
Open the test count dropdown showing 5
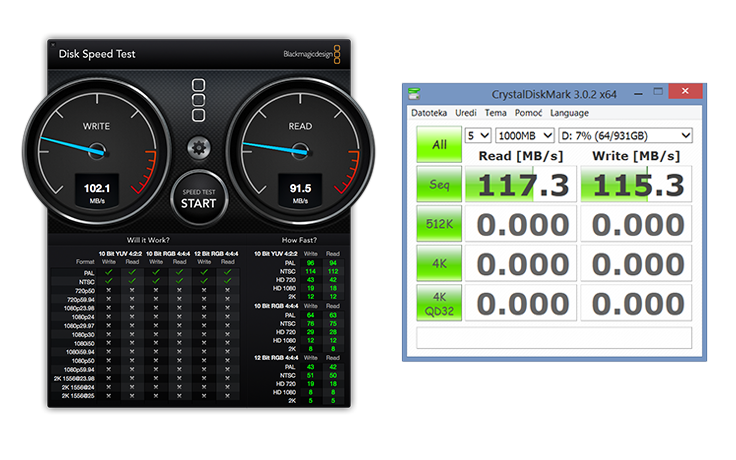coord(478,136)
